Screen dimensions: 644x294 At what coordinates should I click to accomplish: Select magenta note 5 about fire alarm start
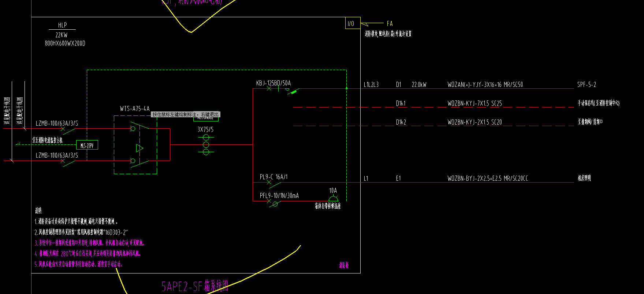pos(78,264)
